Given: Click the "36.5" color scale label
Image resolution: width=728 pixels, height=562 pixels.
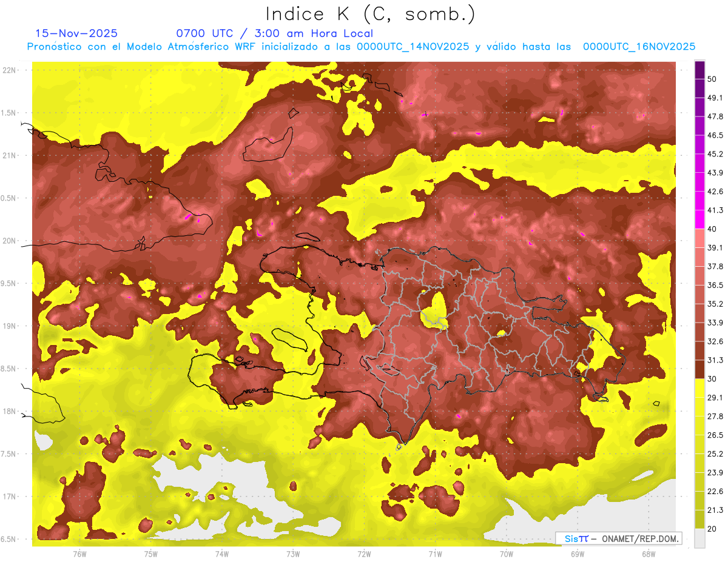Looking at the screenshot, I should pos(715,285).
